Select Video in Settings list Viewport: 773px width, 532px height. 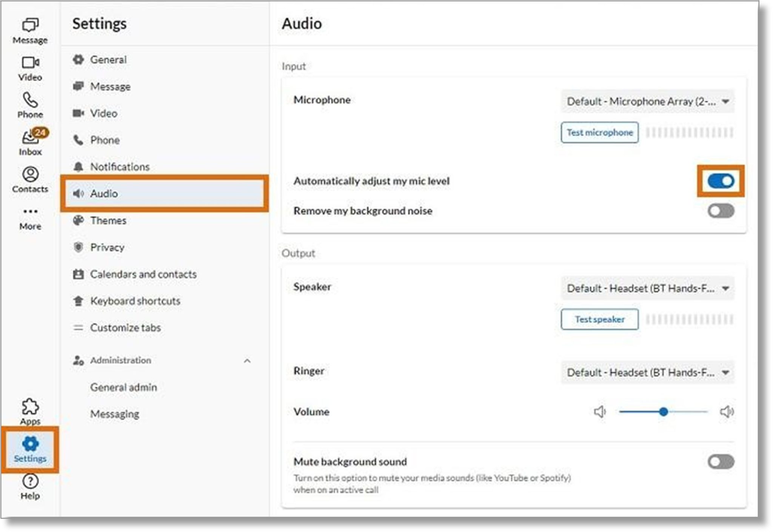(x=164, y=113)
